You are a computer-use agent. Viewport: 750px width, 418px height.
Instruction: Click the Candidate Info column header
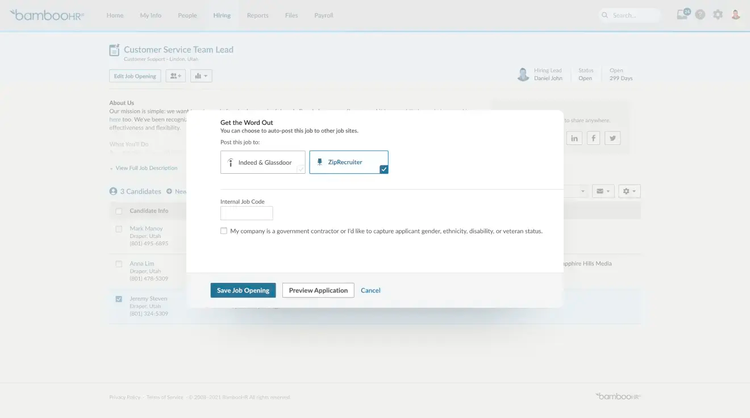149,211
